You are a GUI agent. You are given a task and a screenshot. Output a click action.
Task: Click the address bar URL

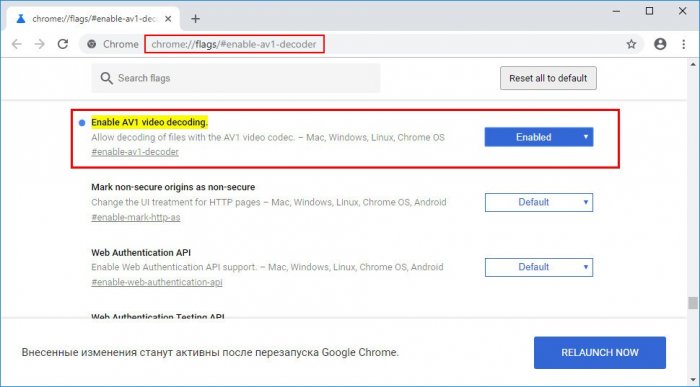234,44
